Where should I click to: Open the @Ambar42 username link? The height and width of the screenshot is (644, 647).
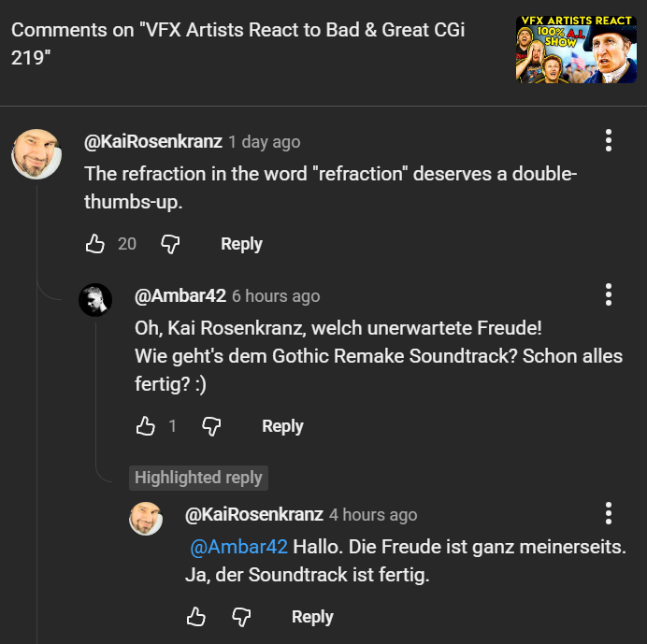[180, 296]
